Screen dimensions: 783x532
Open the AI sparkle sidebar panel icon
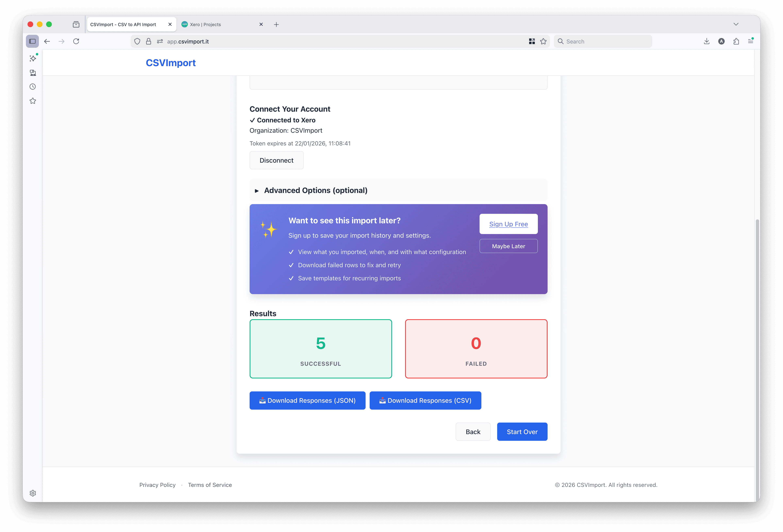(x=33, y=58)
